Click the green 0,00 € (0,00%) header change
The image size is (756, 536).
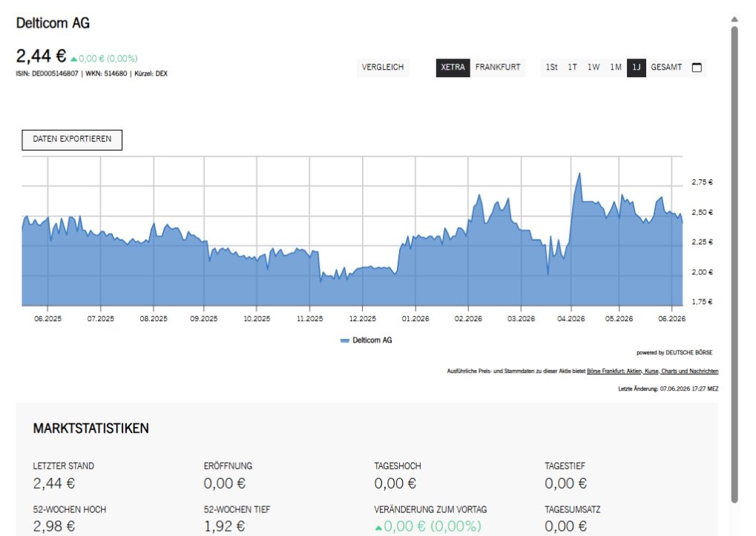click(104, 59)
